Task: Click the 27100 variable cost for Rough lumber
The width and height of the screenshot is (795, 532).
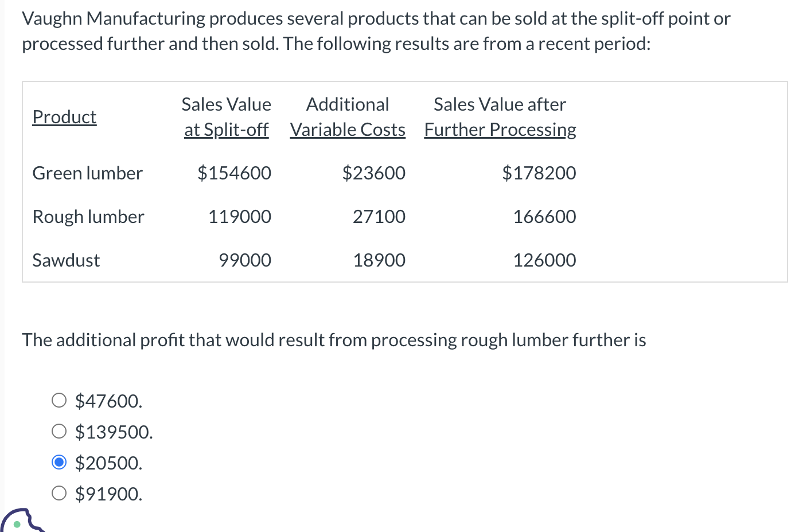Action: click(379, 217)
